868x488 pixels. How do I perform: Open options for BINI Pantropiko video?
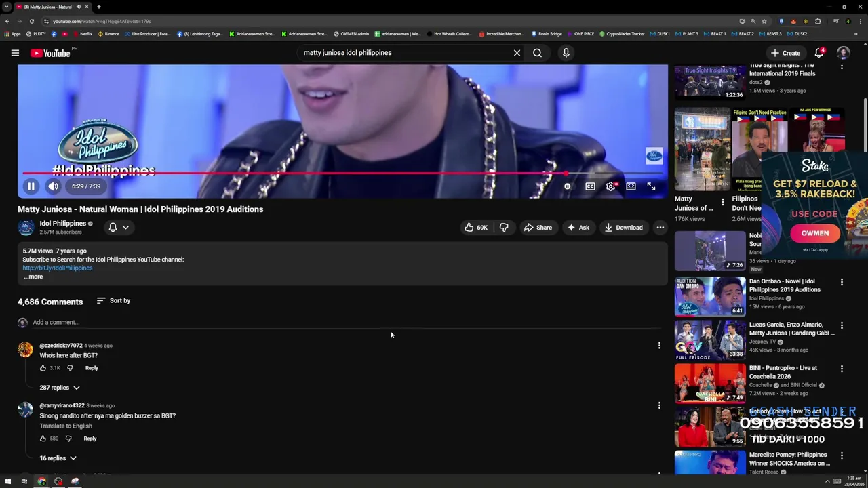(x=842, y=369)
